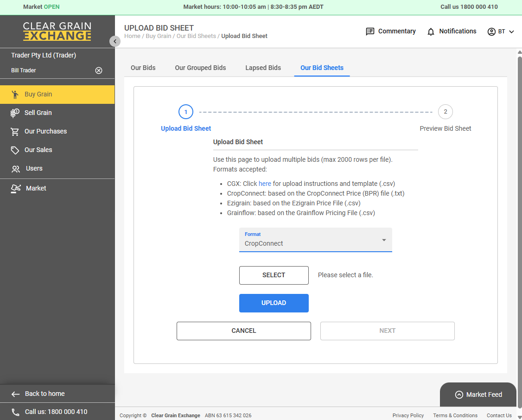The image size is (522, 420).
Task: Remove Bill Trader with the circled X icon
Action: coord(99,70)
